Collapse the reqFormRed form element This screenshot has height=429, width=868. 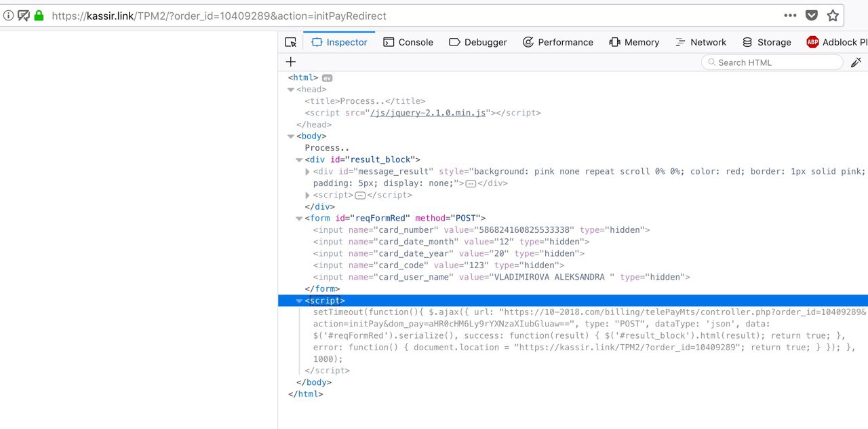pos(299,219)
